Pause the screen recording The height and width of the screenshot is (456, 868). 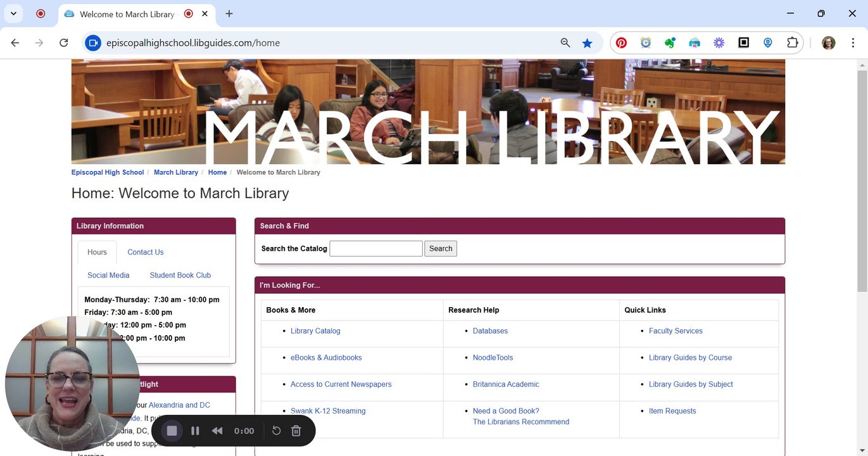pos(195,431)
